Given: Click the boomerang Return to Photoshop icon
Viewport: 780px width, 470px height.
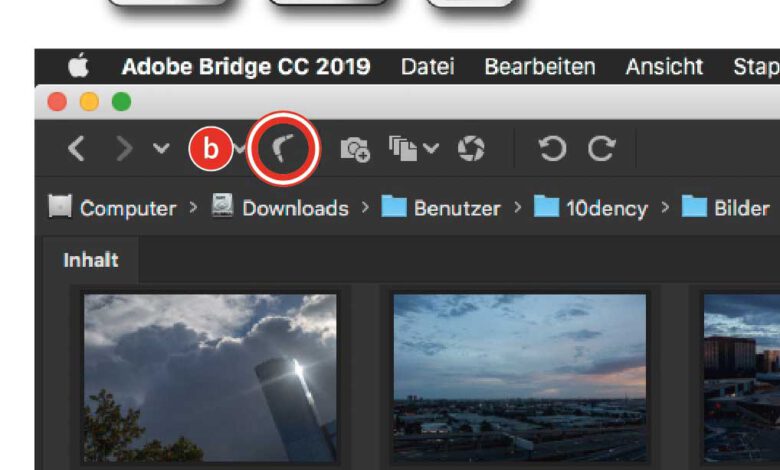Looking at the screenshot, I should (284, 148).
